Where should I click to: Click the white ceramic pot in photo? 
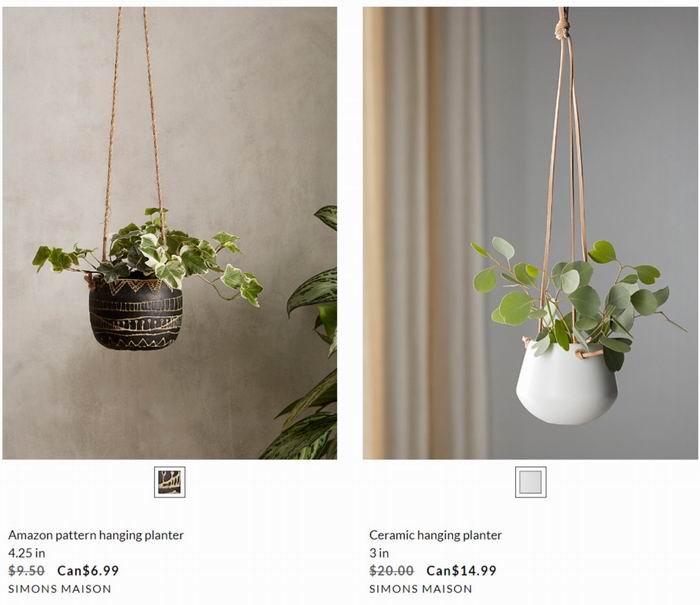point(567,384)
